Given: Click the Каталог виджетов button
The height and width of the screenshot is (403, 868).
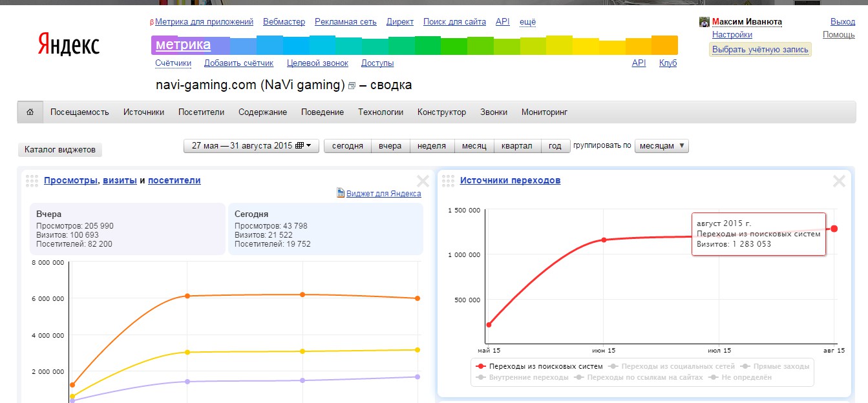Looking at the screenshot, I should (60, 150).
